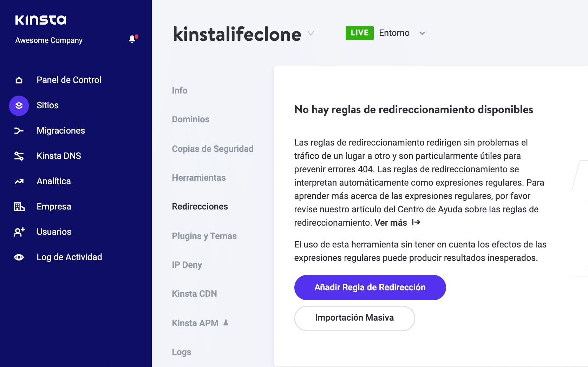Click the Sitios layers icon
The image size is (588, 367).
(x=19, y=105)
